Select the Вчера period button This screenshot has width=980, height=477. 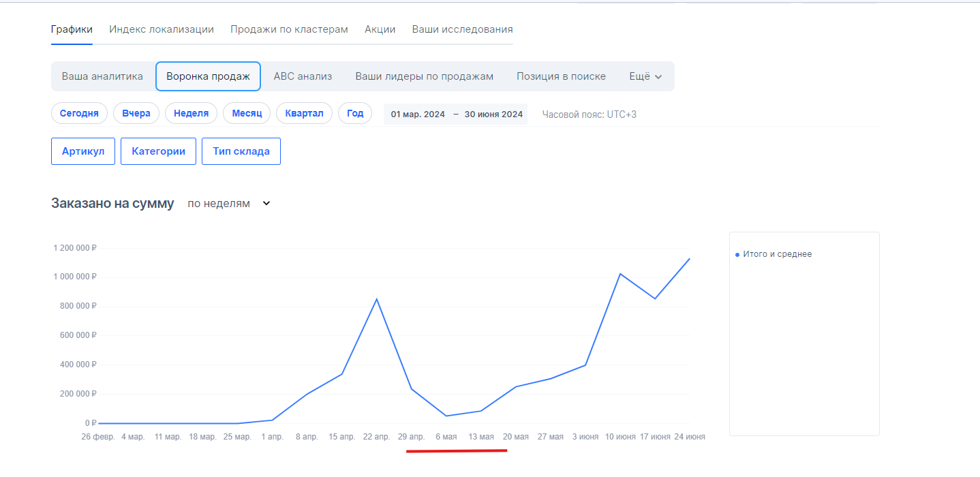(136, 113)
